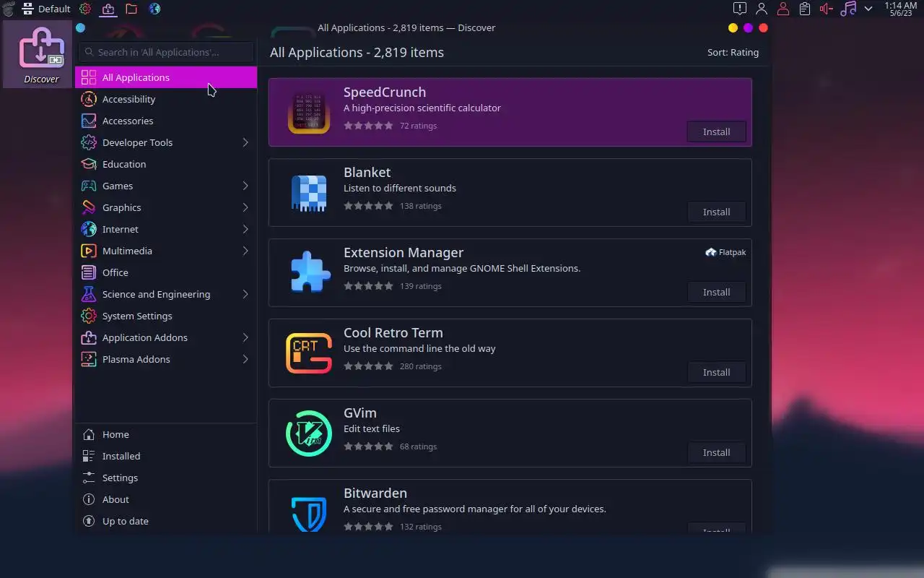Open the Accessories category icon

coord(89,121)
